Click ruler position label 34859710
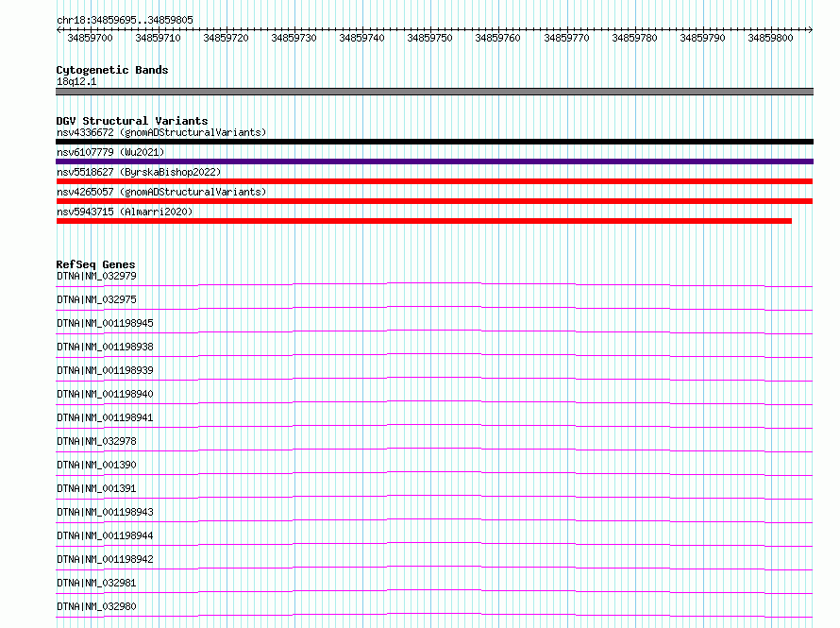This screenshot has width=840, height=628. pos(158,38)
